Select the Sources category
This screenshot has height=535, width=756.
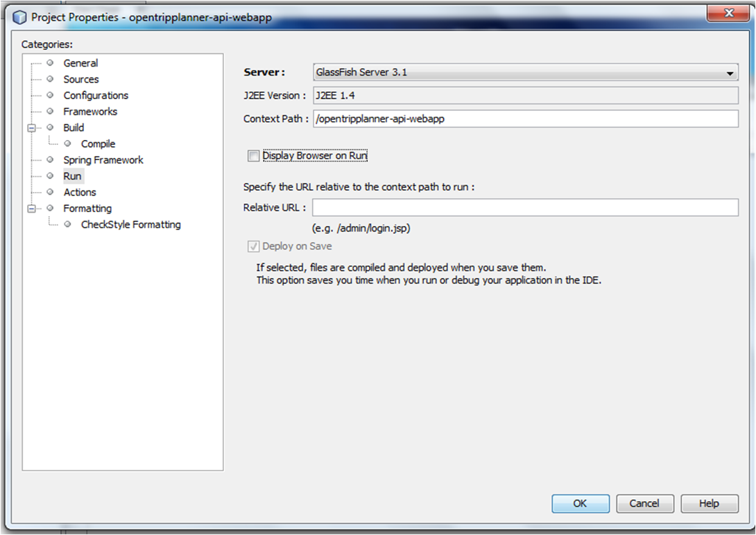click(x=80, y=79)
